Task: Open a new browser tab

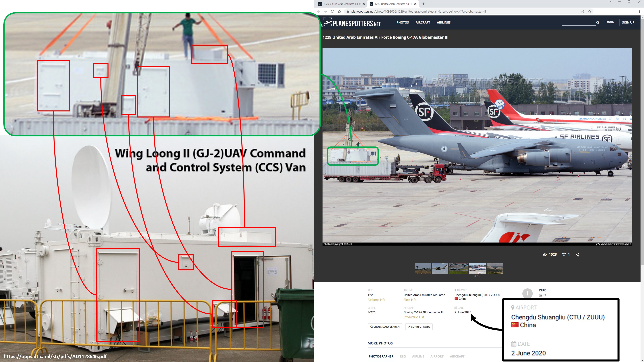Action: [x=423, y=4]
